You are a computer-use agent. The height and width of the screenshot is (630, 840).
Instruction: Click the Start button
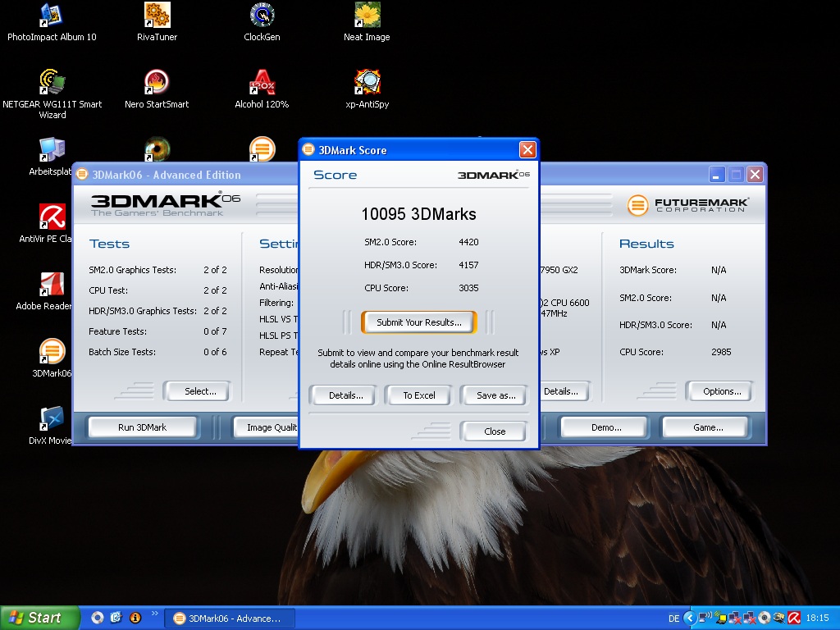39,618
